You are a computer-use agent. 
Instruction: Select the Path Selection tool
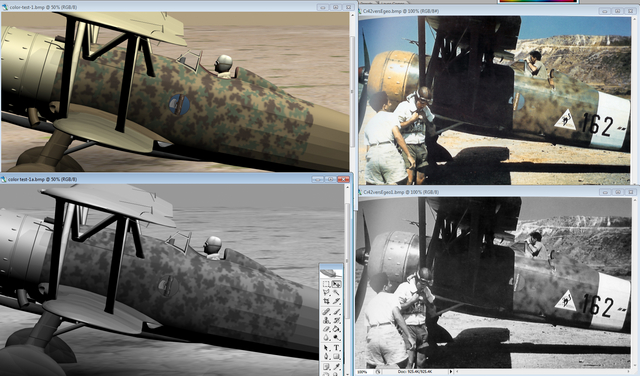click(327, 347)
